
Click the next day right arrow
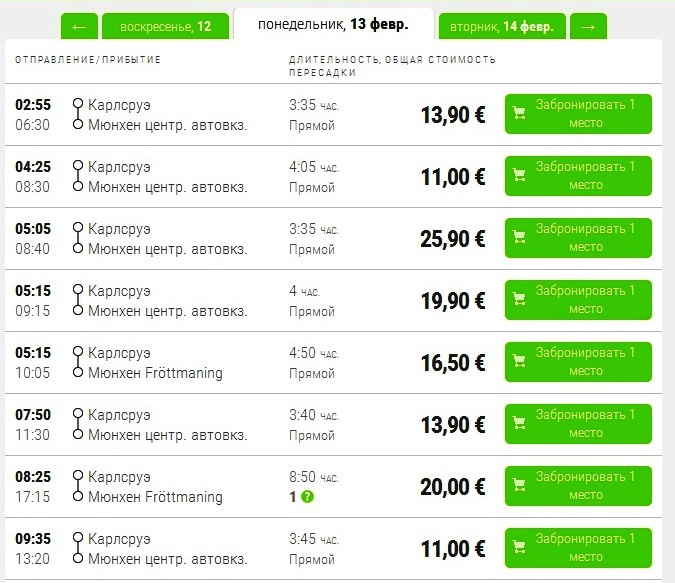tap(588, 26)
